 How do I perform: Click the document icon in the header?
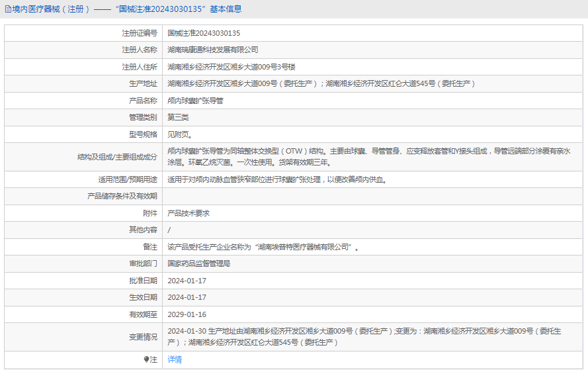8,9
